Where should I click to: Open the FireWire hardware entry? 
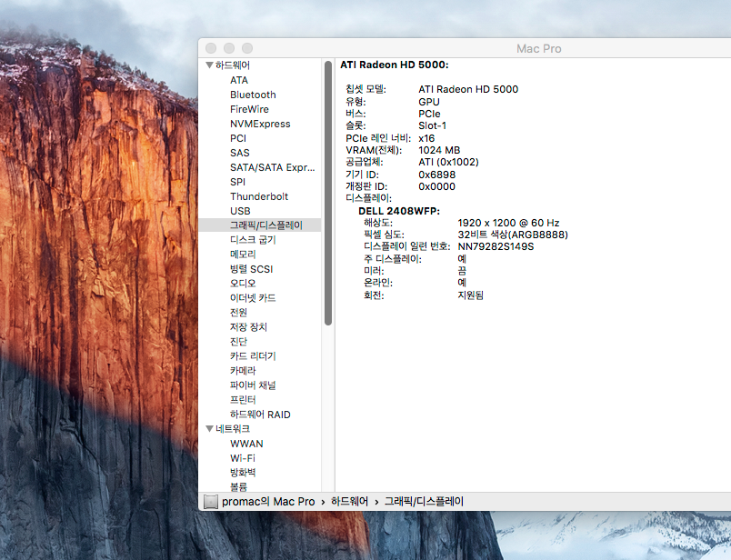(249, 109)
